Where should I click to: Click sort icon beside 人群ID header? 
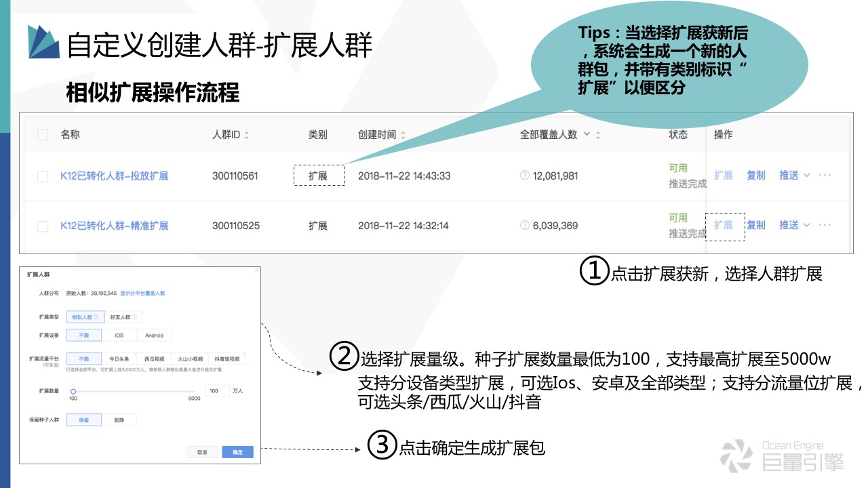tap(247, 136)
